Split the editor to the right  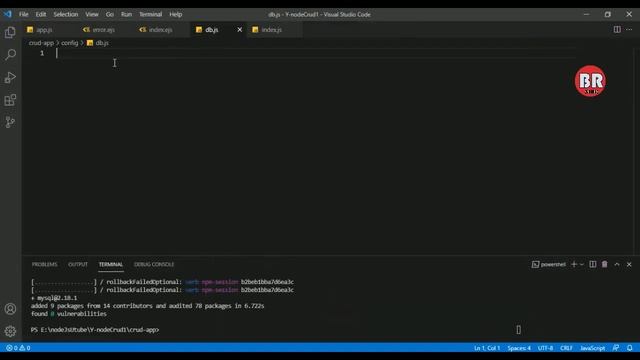[x=617, y=29]
